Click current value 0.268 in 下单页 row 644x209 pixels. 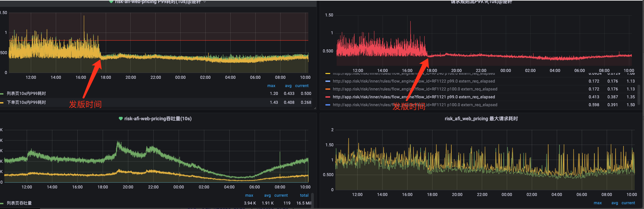click(306, 102)
